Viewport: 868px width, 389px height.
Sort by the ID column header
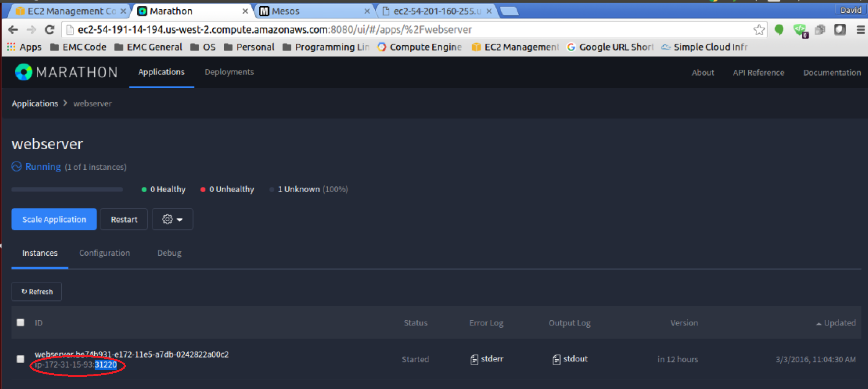coord(39,323)
